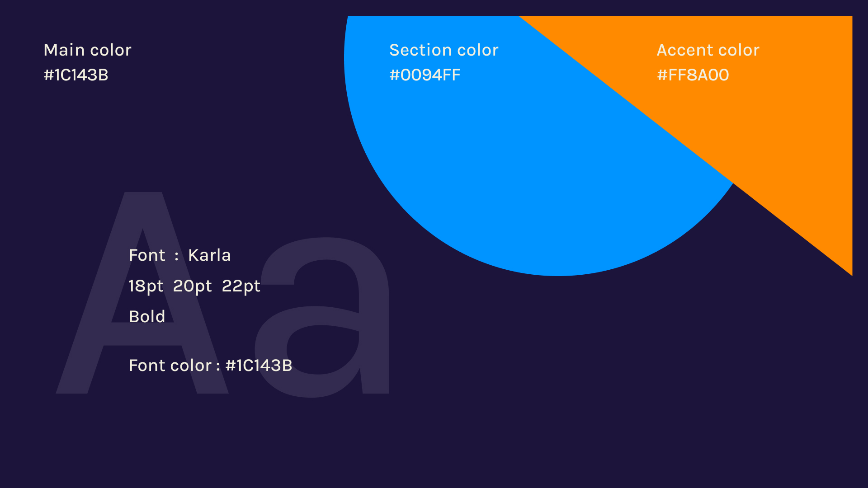Click the font name 'Karla'
The width and height of the screenshot is (868, 488).
coord(209,255)
